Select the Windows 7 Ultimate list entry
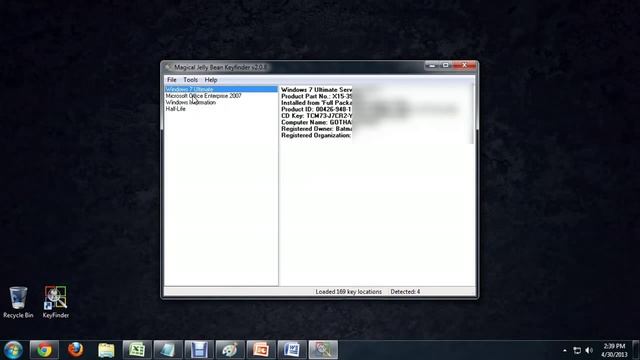640x360 pixels. [221, 89]
